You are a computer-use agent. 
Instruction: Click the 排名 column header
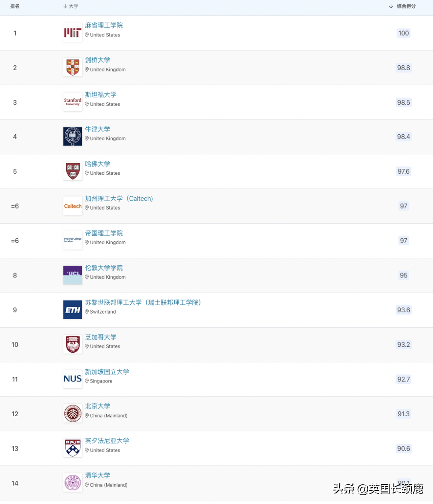click(15, 6)
